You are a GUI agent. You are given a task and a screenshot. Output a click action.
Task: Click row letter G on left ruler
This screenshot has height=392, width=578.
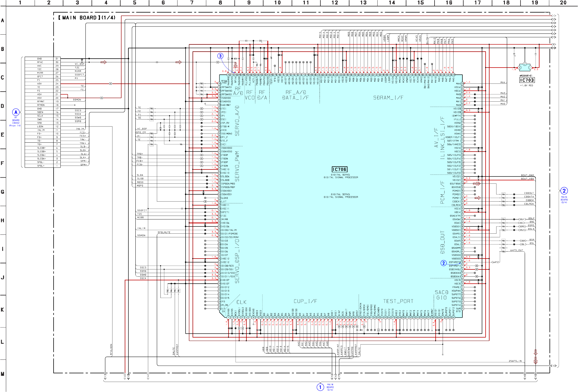click(3, 192)
